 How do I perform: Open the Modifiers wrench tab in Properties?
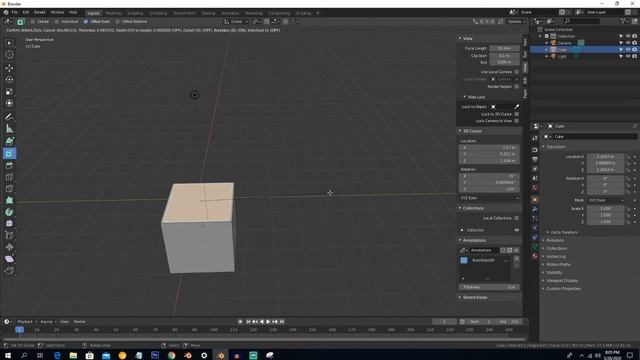pyautogui.click(x=535, y=209)
